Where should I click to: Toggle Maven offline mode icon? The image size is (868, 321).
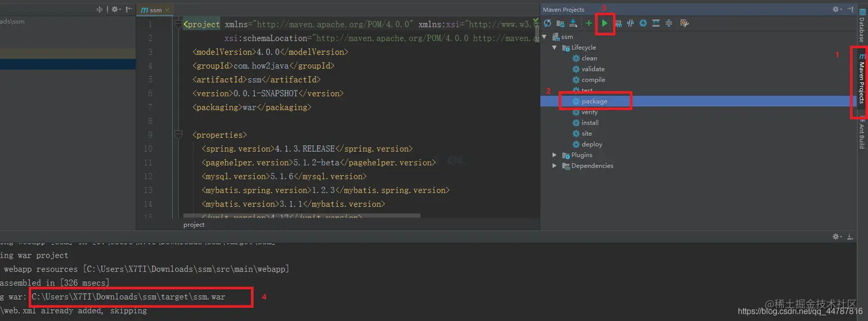(x=630, y=24)
